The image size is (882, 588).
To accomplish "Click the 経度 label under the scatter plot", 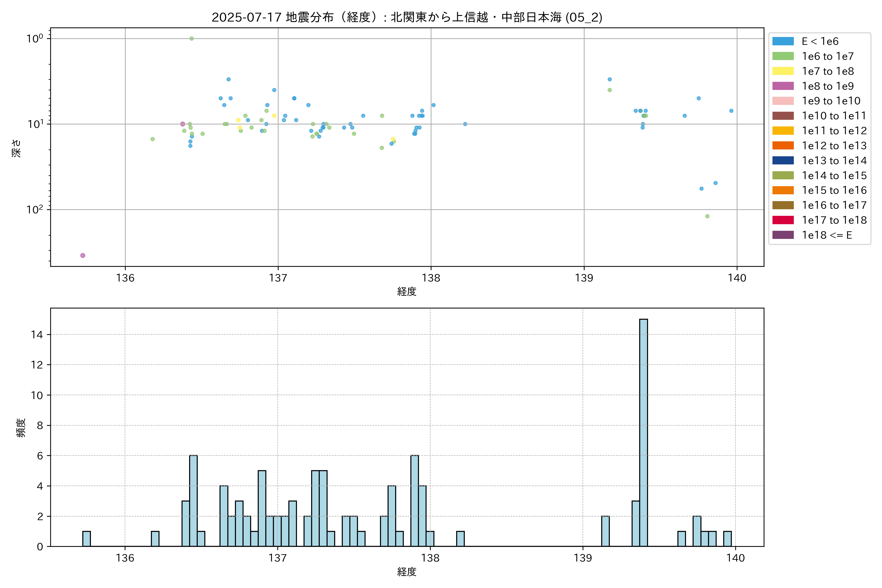I will (407, 291).
